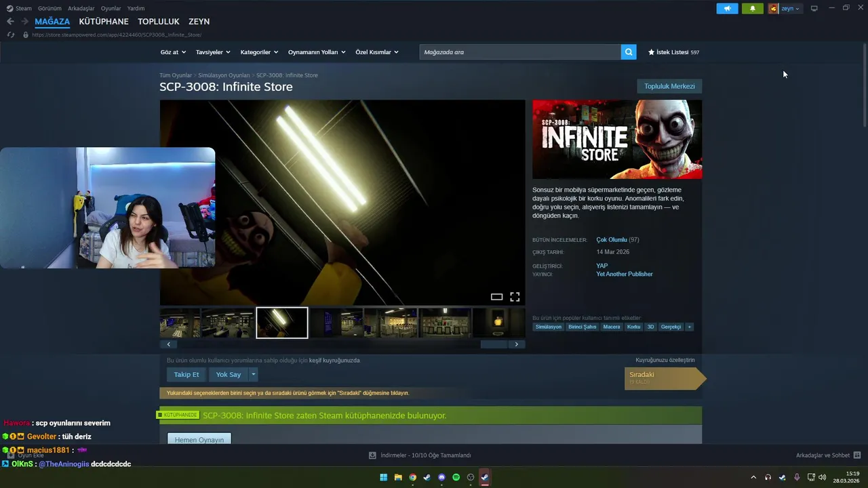Click the headphones icon in system tray

click(x=768, y=477)
